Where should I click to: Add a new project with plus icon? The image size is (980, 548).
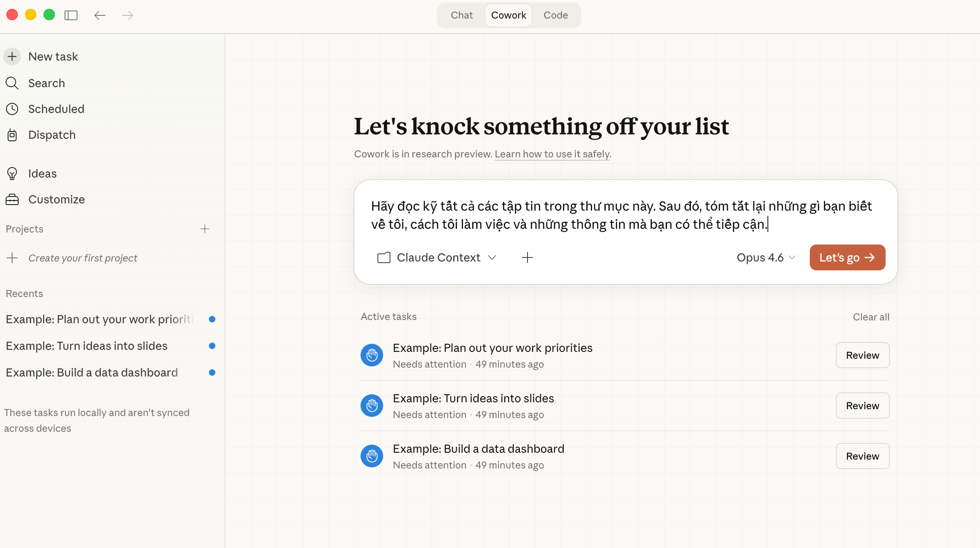pos(205,229)
